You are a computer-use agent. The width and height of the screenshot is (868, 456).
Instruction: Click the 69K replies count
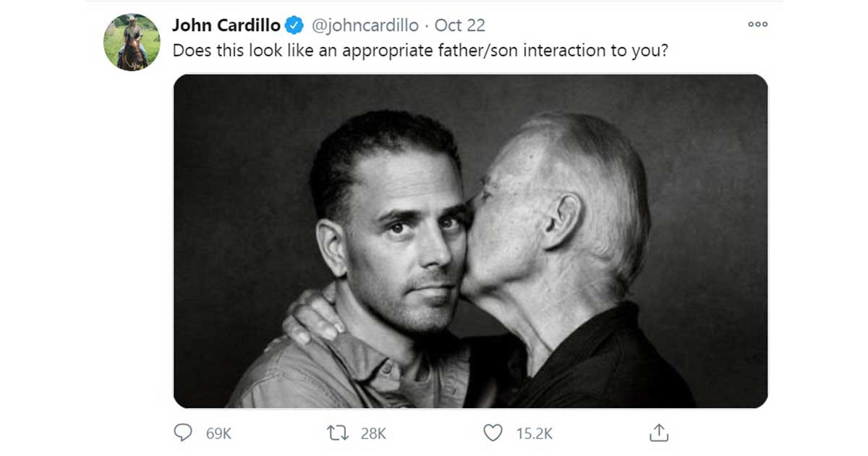click(x=218, y=434)
